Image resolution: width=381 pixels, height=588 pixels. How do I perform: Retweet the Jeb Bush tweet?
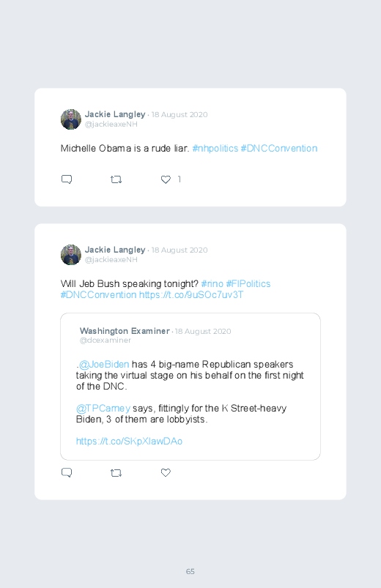coord(116,473)
